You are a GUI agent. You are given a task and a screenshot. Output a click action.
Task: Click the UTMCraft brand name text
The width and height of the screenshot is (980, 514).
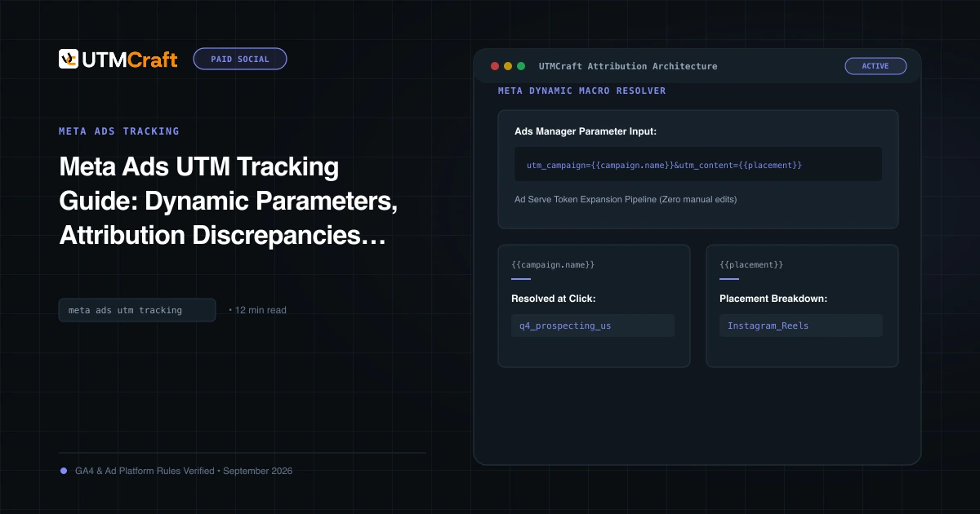[x=129, y=60]
